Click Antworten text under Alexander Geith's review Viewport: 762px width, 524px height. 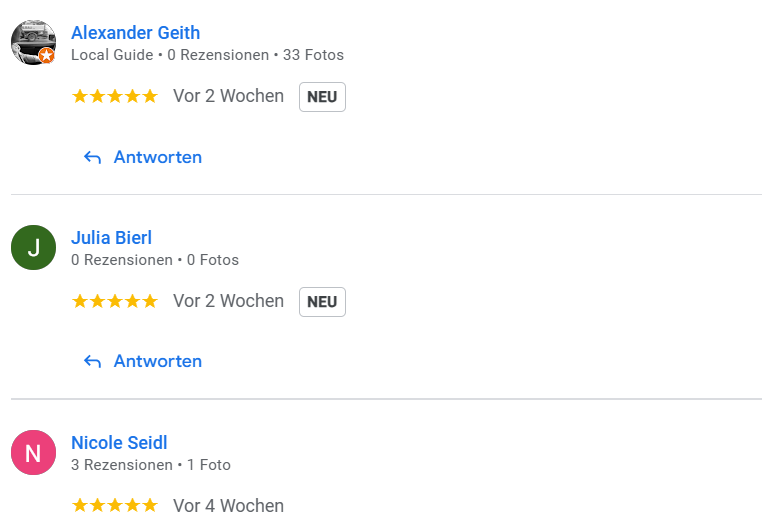click(158, 157)
